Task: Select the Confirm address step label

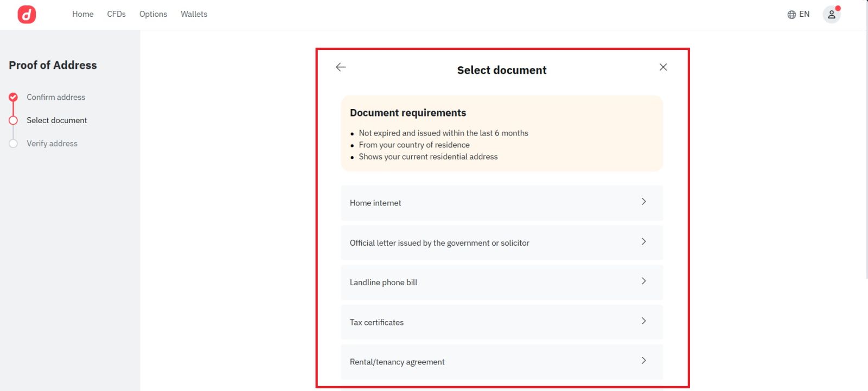Action: (56, 97)
